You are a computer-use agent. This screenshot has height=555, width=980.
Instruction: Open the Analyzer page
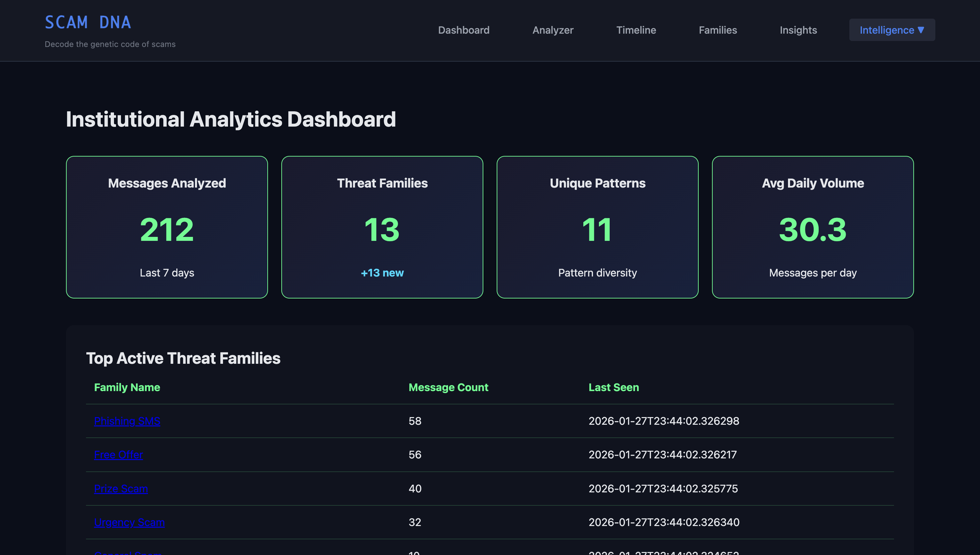[x=553, y=30]
